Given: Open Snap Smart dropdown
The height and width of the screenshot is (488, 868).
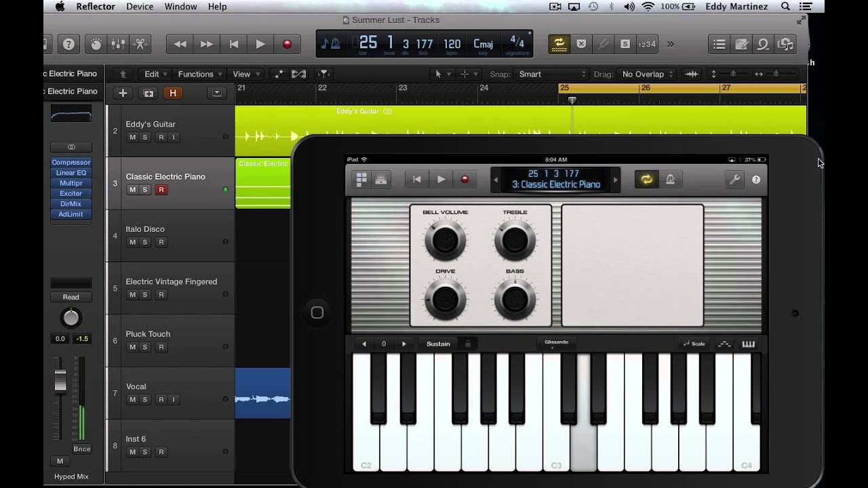Looking at the screenshot, I should 553,74.
